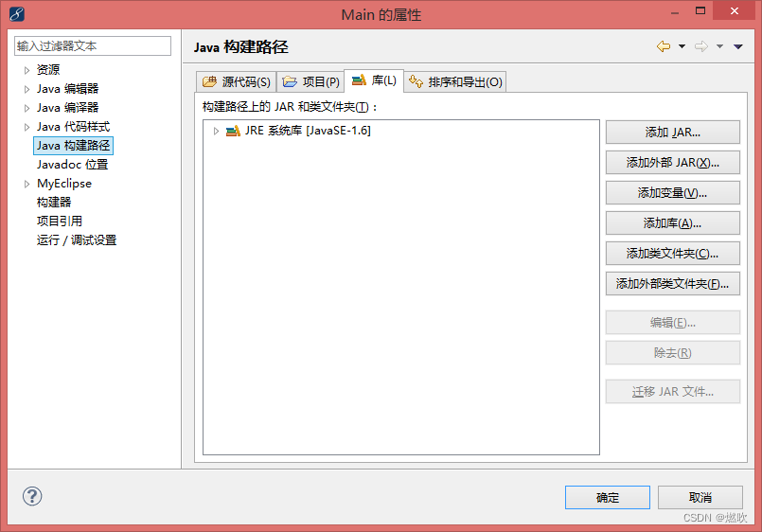This screenshot has width=762, height=532.
Task: Switch to the 源代码(S) tab
Action: pos(237,81)
